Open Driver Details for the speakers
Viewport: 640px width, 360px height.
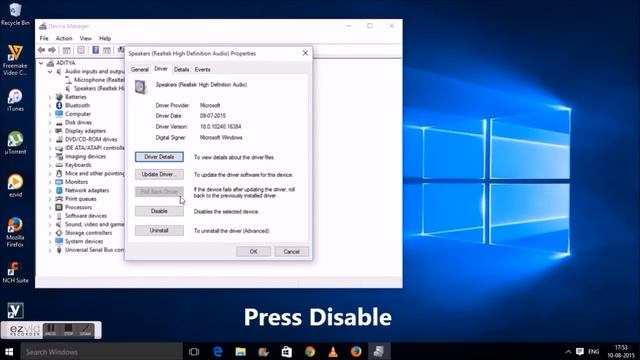pyautogui.click(x=159, y=157)
